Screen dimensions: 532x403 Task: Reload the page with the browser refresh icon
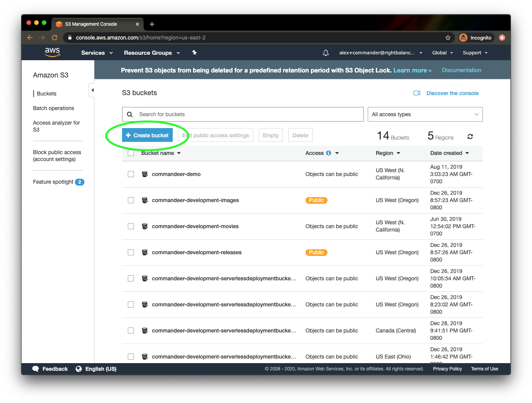(x=55, y=38)
